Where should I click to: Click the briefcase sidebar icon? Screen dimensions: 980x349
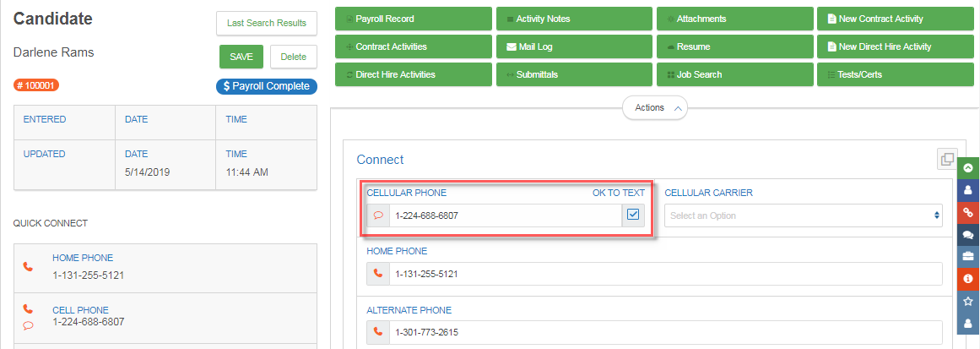pos(968,256)
